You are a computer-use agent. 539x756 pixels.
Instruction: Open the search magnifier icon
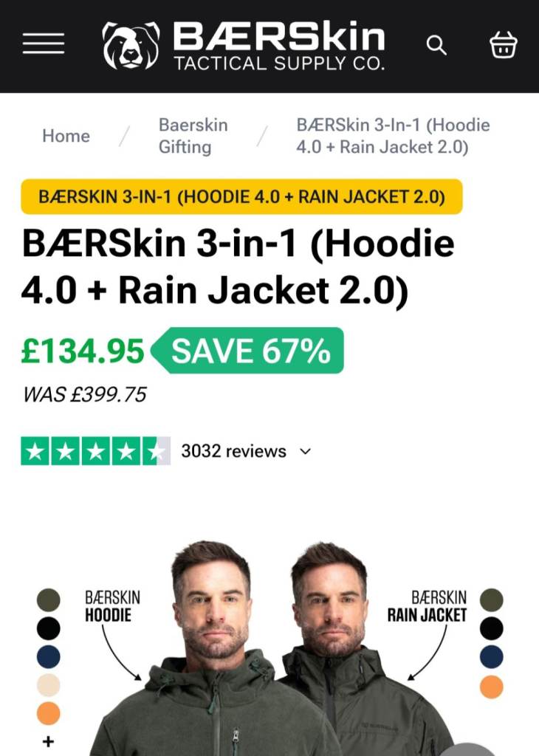click(436, 46)
